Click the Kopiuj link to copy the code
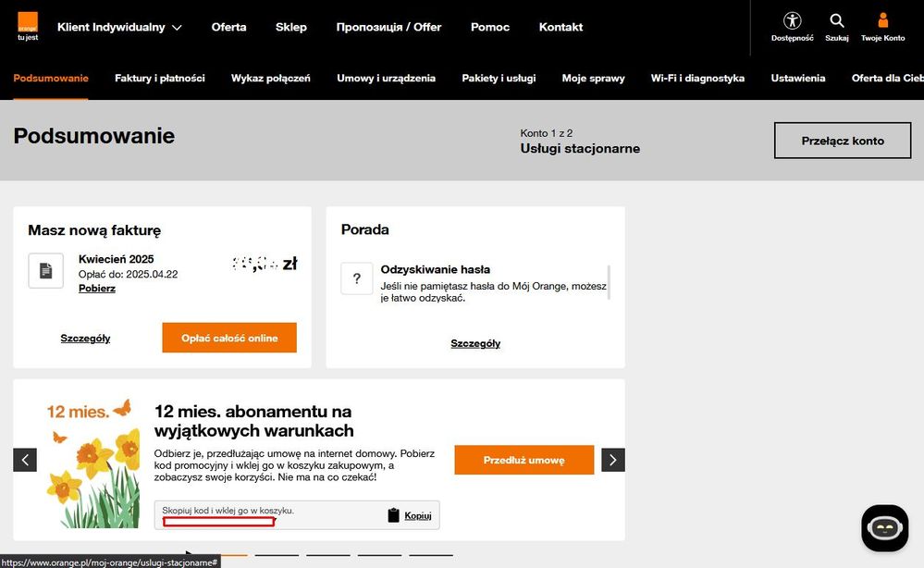This screenshot has width=924, height=568. point(418,515)
